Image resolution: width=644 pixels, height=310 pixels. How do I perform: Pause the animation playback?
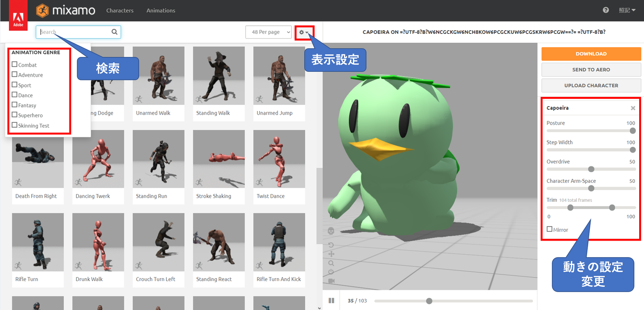331,300
